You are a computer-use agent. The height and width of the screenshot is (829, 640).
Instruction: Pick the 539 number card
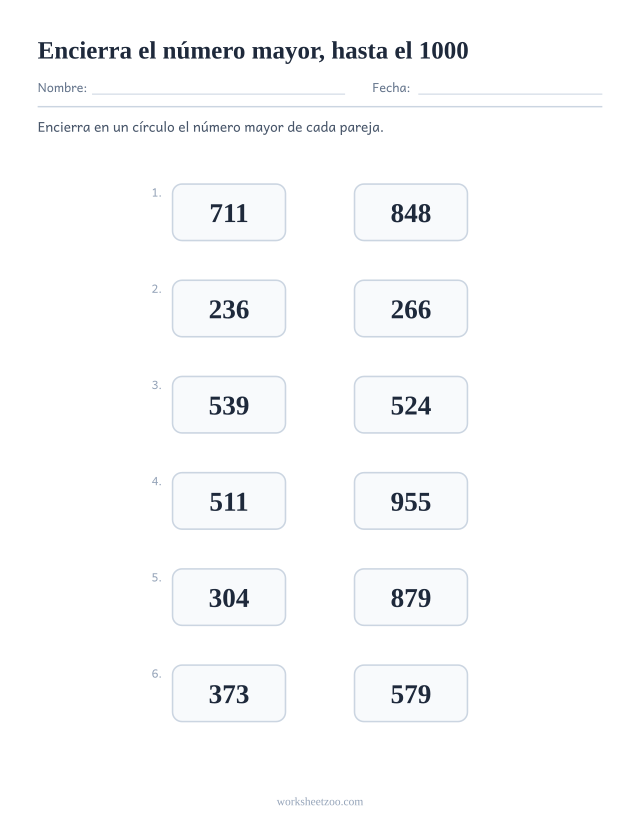point(229,405)
